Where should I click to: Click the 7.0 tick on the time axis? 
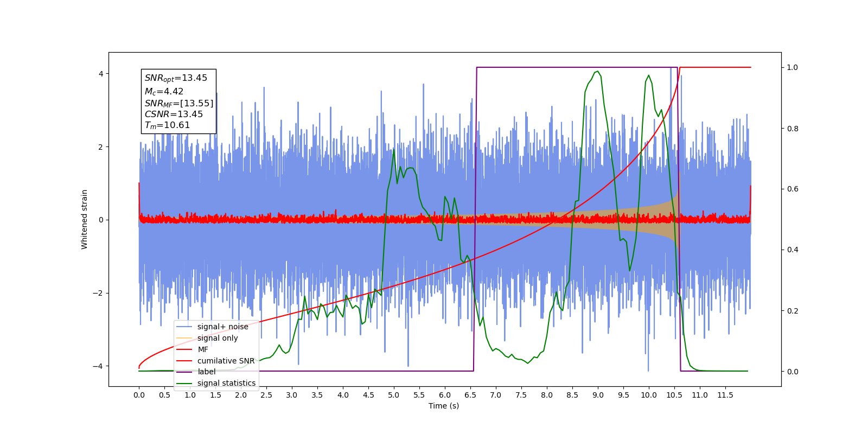[x=496, y=395]
